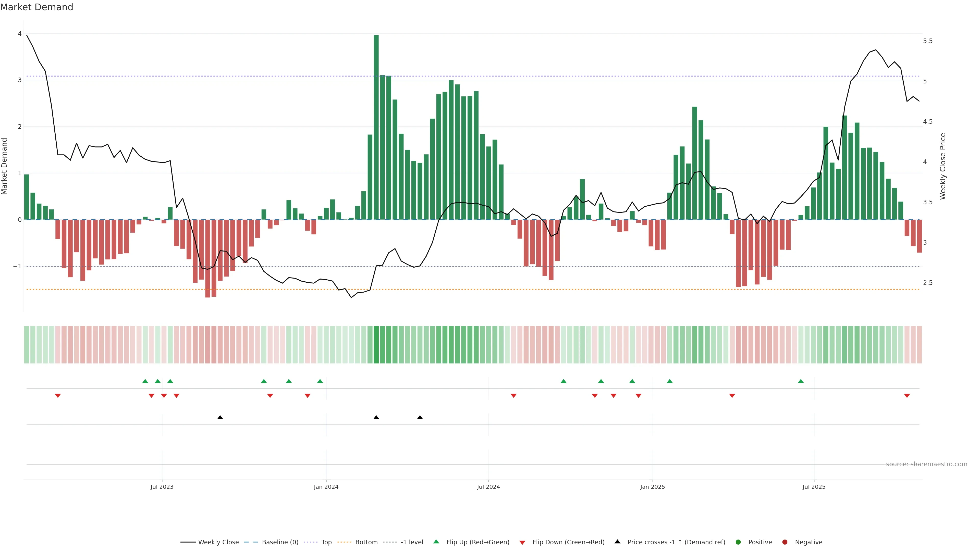Click the tallest green demand bar
The image size is (980, 551).
click(376, 127)
